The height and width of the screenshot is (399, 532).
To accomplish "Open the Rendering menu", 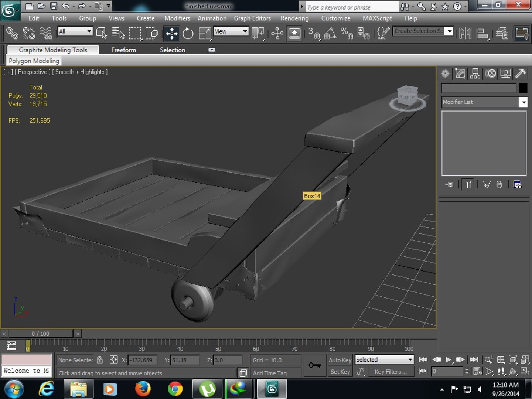I will (294, 18).
